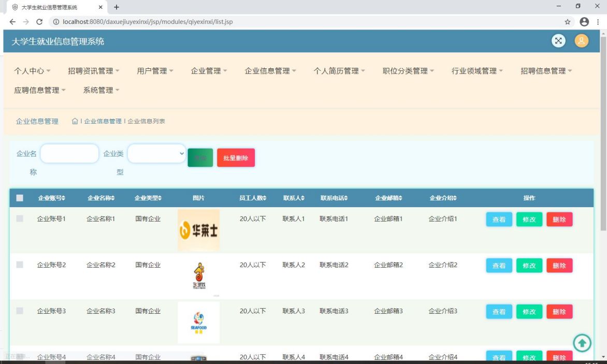Click the scroll-to-top arrow button
The height and width of the screenshot is (364, 607).
pyautogui.click(x=582, y=343)
